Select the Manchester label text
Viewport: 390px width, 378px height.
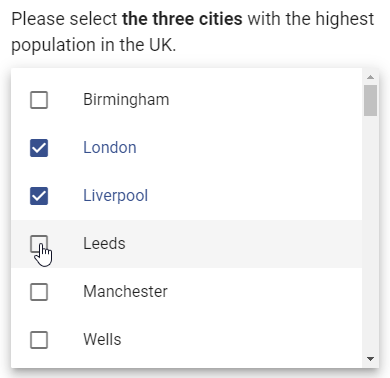[x=125, y=291]
